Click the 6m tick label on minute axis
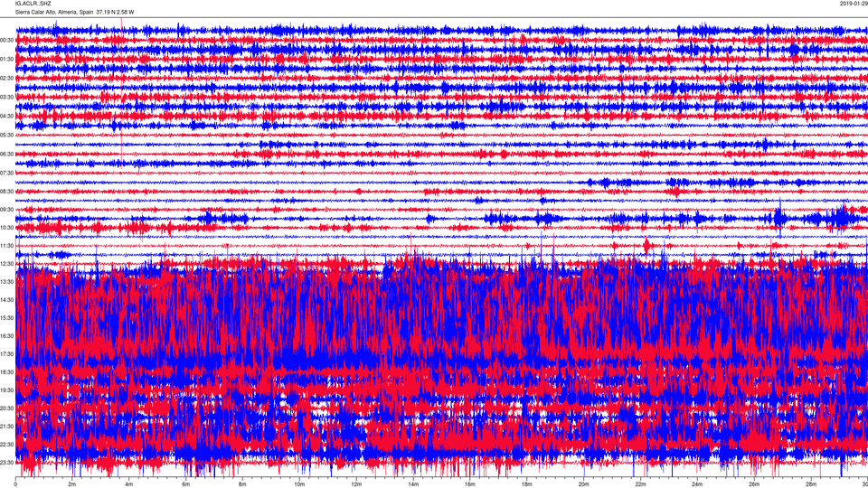 coord(186,484)
